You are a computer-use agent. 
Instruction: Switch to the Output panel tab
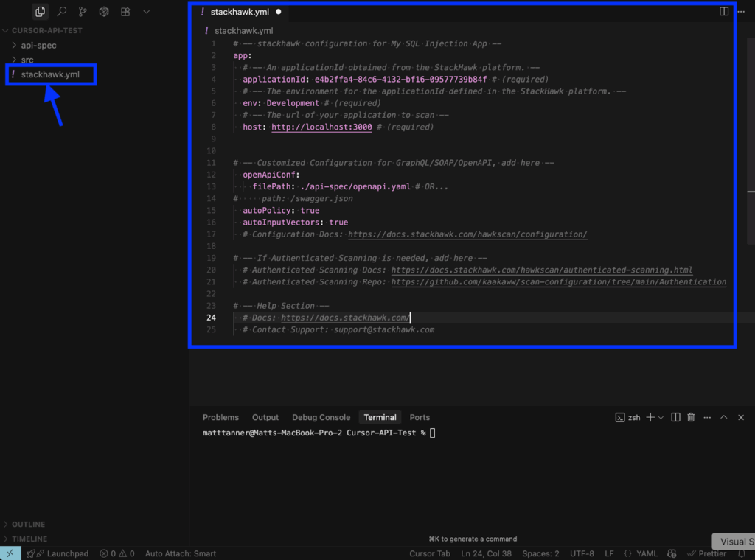pyautogui.click(x=265, y=417)
